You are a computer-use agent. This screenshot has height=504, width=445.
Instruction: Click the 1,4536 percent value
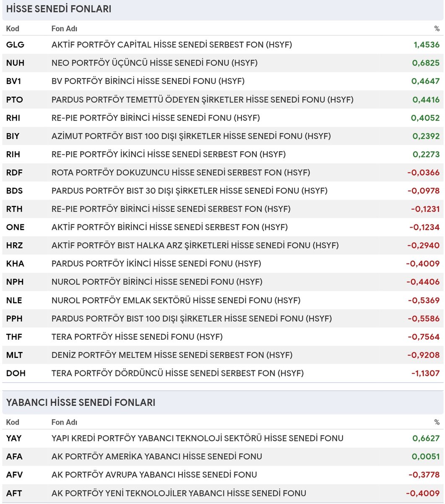pos(426,45)
